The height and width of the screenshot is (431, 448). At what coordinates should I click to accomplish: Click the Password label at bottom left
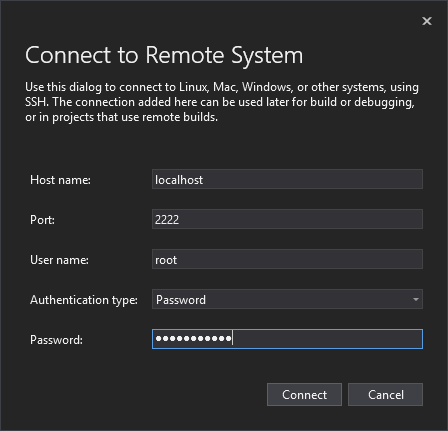point(56,340)
